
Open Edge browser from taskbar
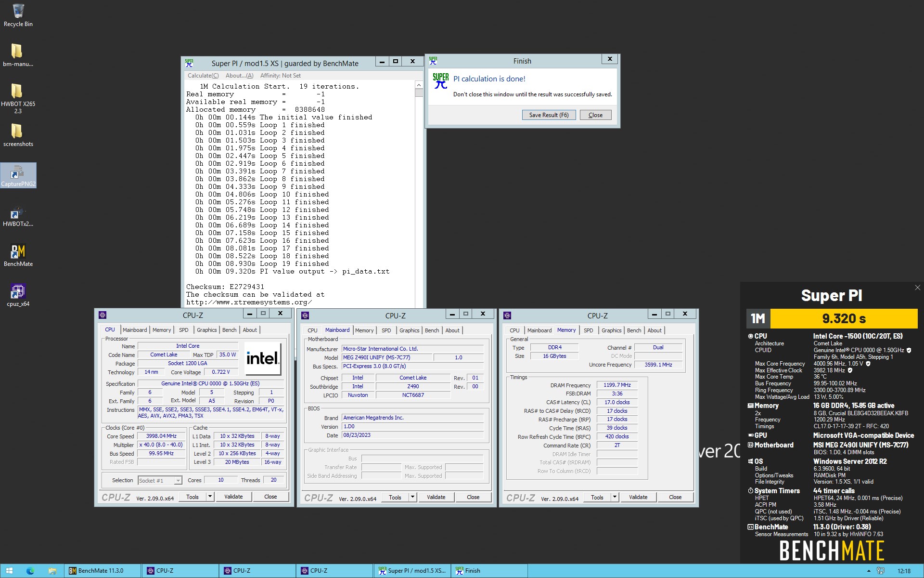click(30, 571)
